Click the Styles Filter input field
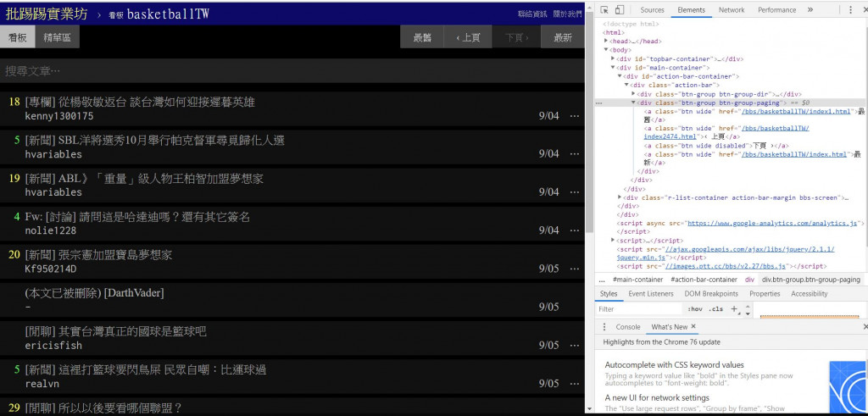868x416 pixels. click(639, 309)
